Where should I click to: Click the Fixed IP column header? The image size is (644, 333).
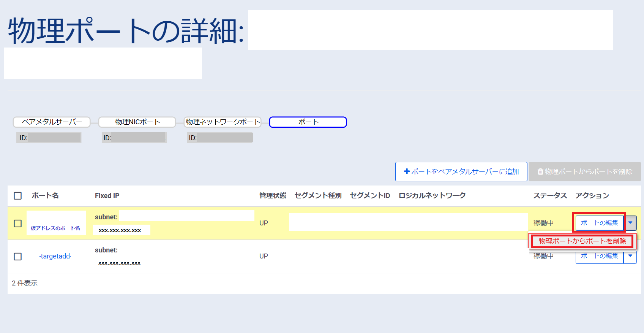click(107, 196)
